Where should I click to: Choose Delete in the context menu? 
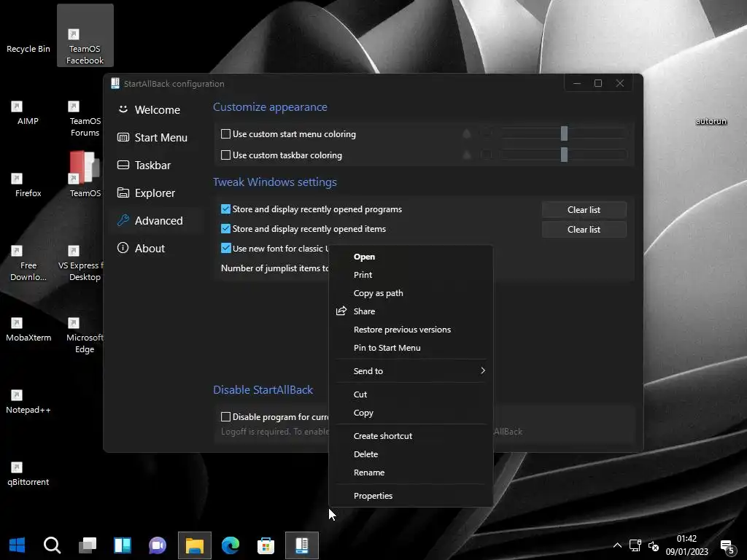tap(411, 454)
